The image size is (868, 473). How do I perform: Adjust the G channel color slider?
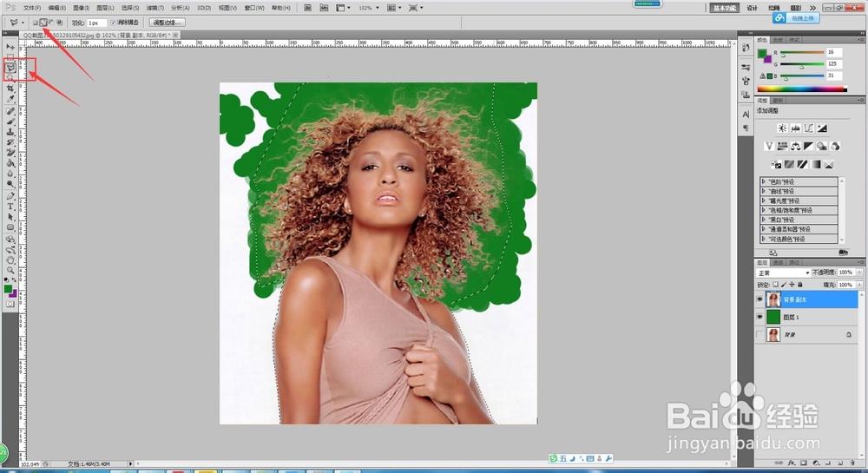click(802, 65)
